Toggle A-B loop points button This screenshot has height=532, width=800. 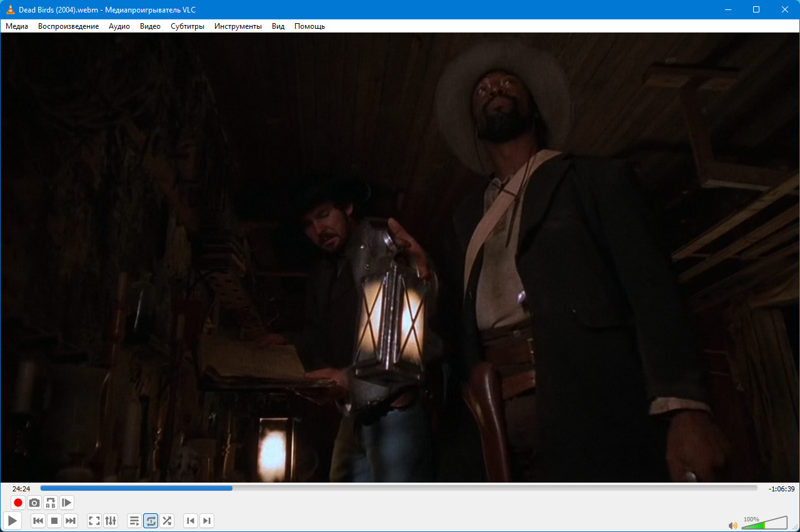point(51,503)
